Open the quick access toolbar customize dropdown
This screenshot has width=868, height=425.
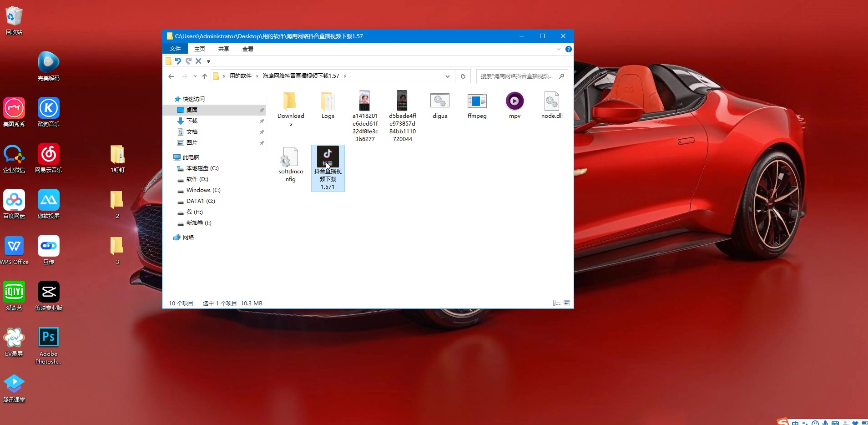(x=208, y=61)
